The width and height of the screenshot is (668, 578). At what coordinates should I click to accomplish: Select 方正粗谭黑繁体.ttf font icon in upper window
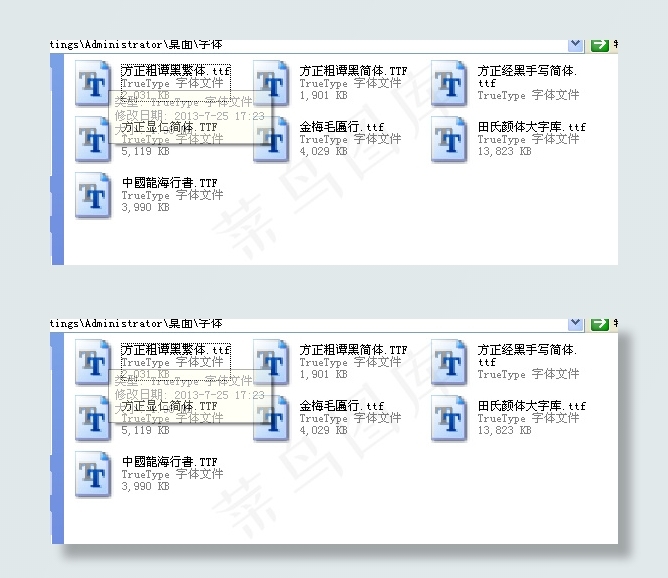pyautogui.click(x=93, y=83)
